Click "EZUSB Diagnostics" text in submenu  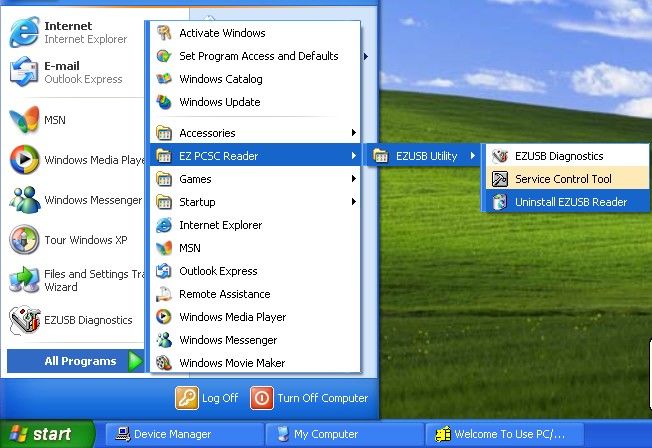(559, 156)
